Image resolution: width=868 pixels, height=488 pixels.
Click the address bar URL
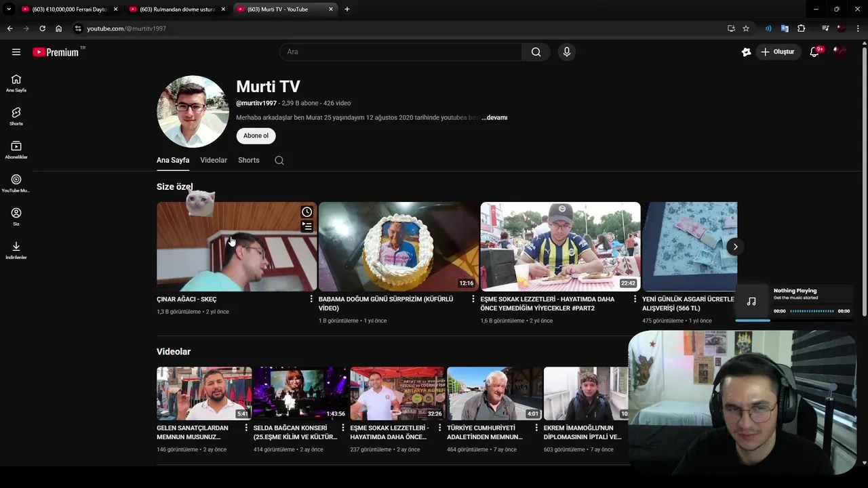click(x=127, y=28)
